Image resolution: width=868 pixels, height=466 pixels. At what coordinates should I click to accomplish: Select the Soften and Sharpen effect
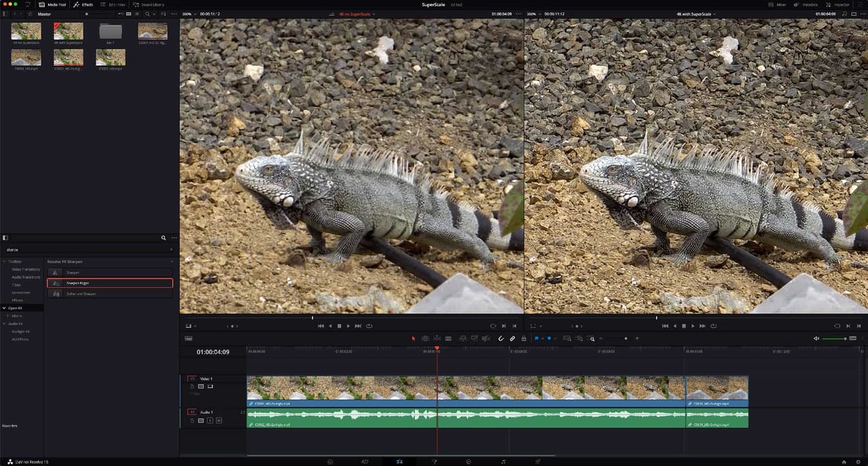[110, 294]
